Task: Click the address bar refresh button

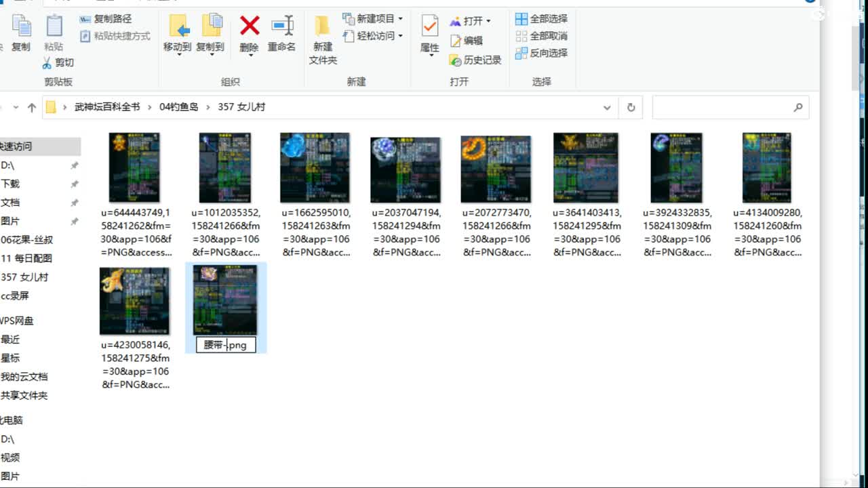Action: click(x=631, y=107)
